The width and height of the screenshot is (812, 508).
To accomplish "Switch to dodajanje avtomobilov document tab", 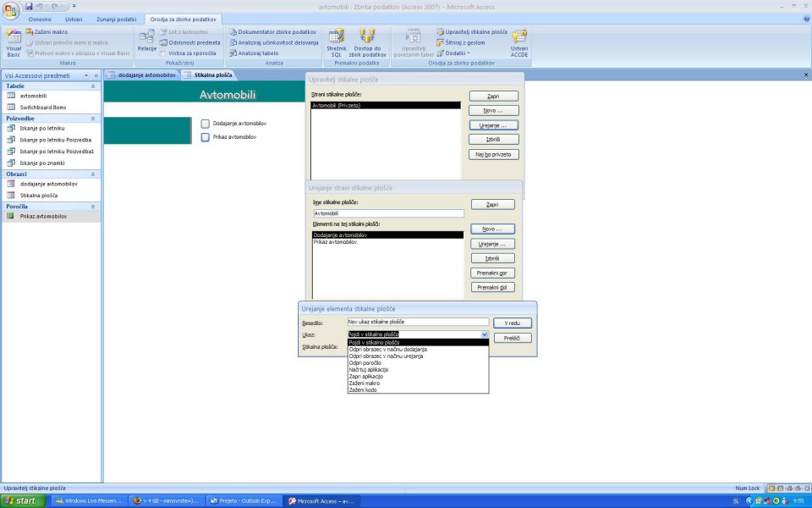I will pyautogui.click(x=142, y=75).
